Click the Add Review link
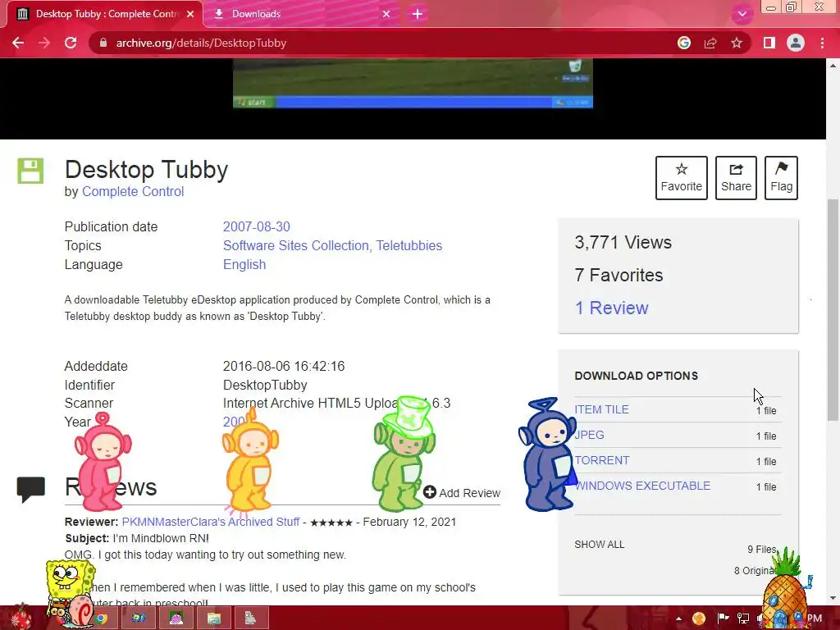The height and width of the screenshot is (630, 840). (462, 492)
